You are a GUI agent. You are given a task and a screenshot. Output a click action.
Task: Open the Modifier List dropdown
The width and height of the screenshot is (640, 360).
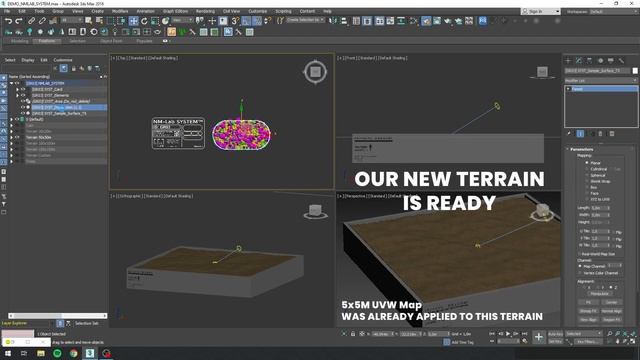coord(601,80)
